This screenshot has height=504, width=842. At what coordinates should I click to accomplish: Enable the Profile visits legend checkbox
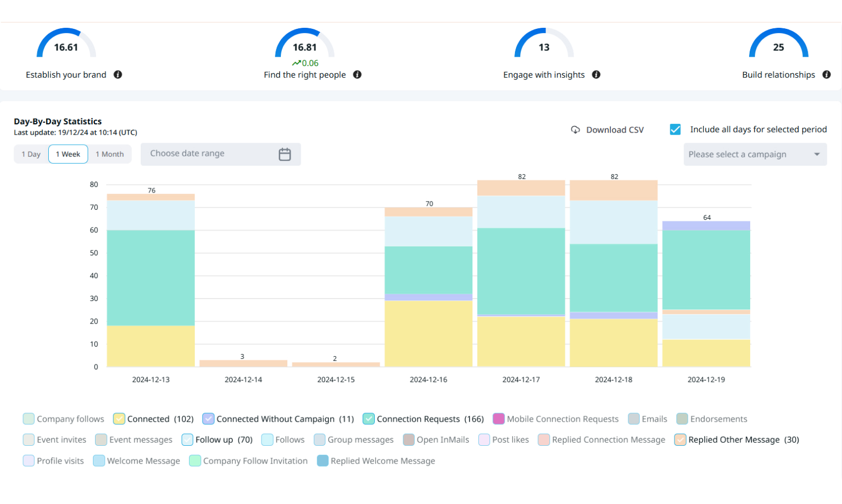[x=29, y=460]
